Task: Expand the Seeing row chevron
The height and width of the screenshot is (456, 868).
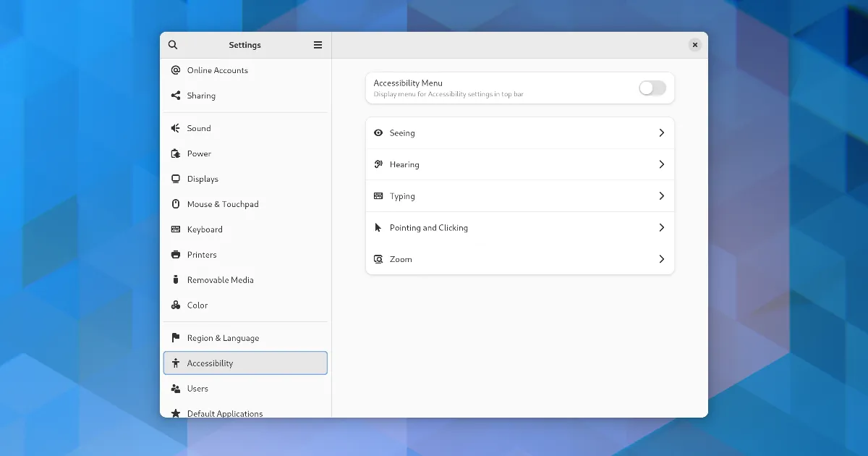Action: point(661,133)
